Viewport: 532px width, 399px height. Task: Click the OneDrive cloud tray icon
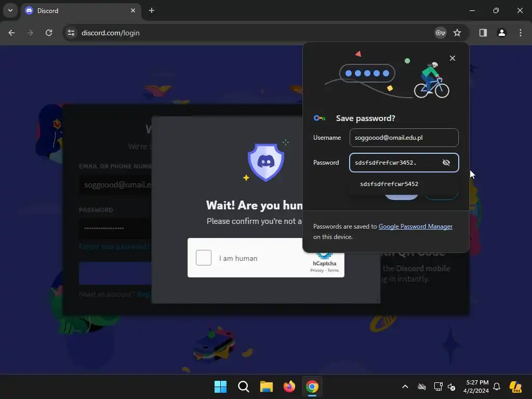pyautogui.click(x=422, y=387)
